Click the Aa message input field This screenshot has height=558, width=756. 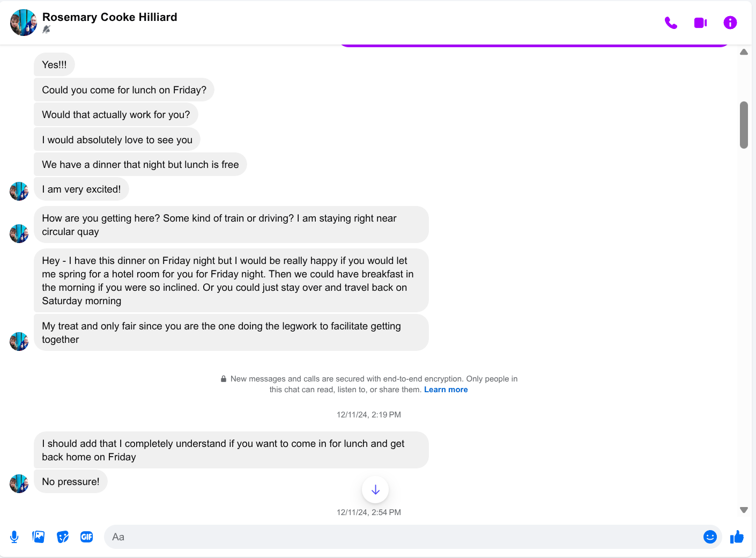[402, 537]
